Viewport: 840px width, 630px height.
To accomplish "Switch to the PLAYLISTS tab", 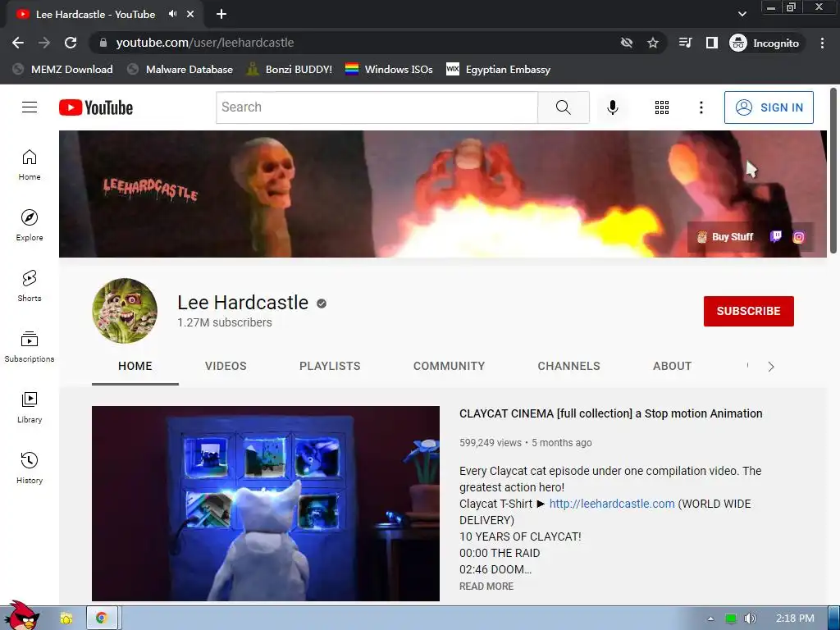I will click(x=330, y=366).
